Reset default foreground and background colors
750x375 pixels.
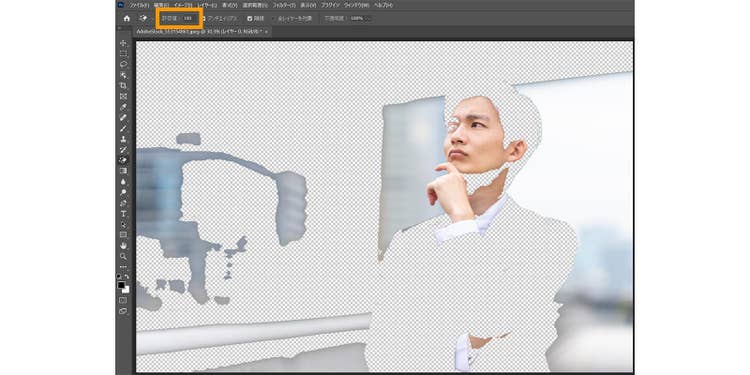(x=120, y=276)
